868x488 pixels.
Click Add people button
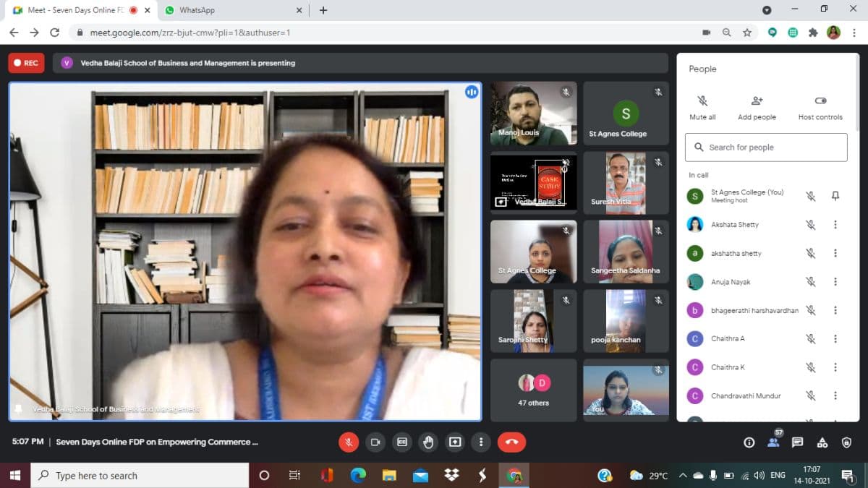[x=757, y=107]
